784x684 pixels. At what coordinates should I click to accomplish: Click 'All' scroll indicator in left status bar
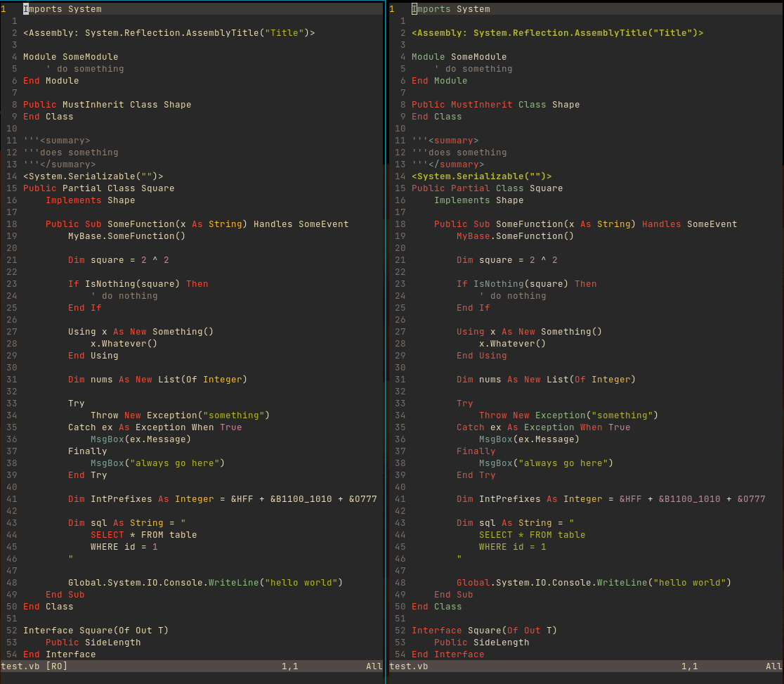click(x=374, y=666)
